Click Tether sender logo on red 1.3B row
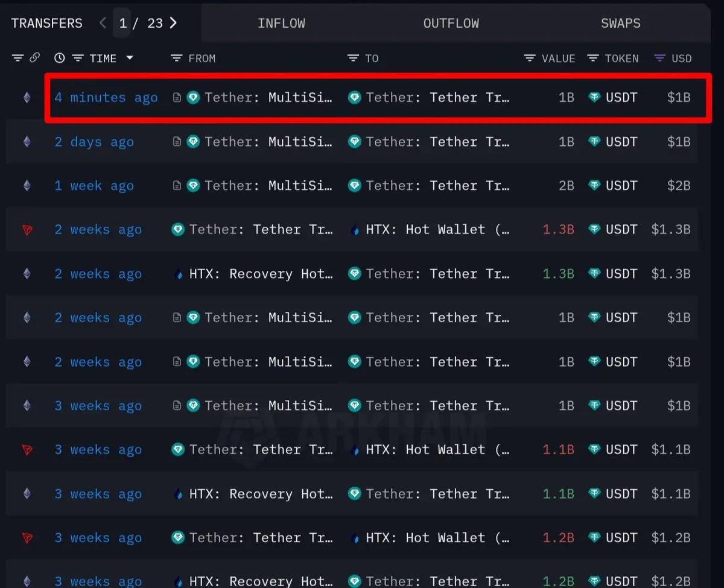Screen dimensions: 724x588 coord(177,230)
